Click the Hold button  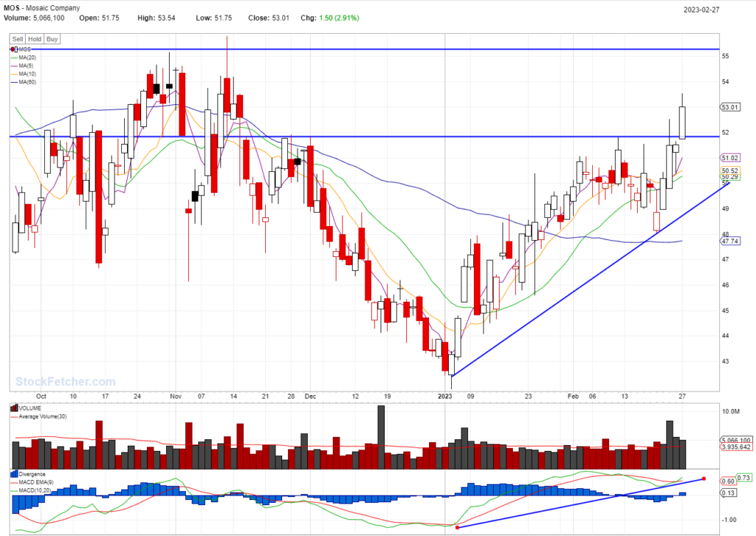(x=35, y=39)
